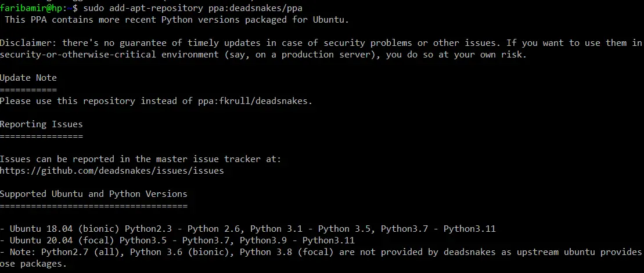Click the 'Reporting Issues' heading

click(x=41, y=124)
